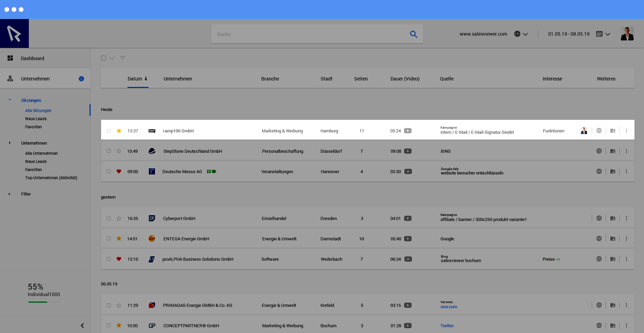Click the globe icon in StepStone row
Screen dimensions: 644x333
pyautogui.click(x=599, y=151)
